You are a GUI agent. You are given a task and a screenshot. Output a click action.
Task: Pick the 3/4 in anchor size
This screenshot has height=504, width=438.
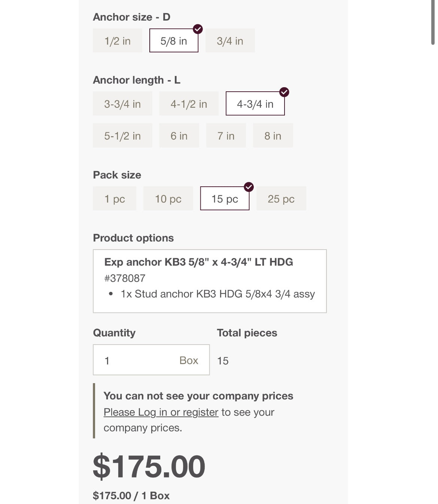[230, 41]
